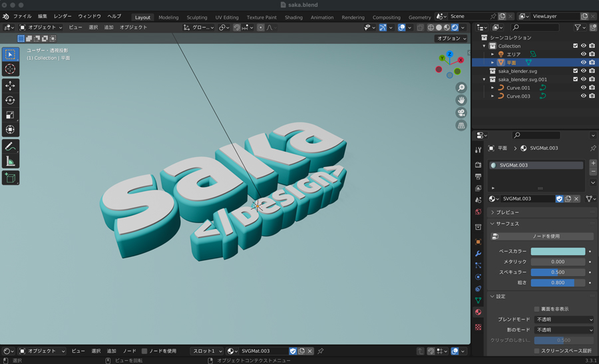Click the ノードを使用 button
Screen dimensions: 599x364
point(546,236)
